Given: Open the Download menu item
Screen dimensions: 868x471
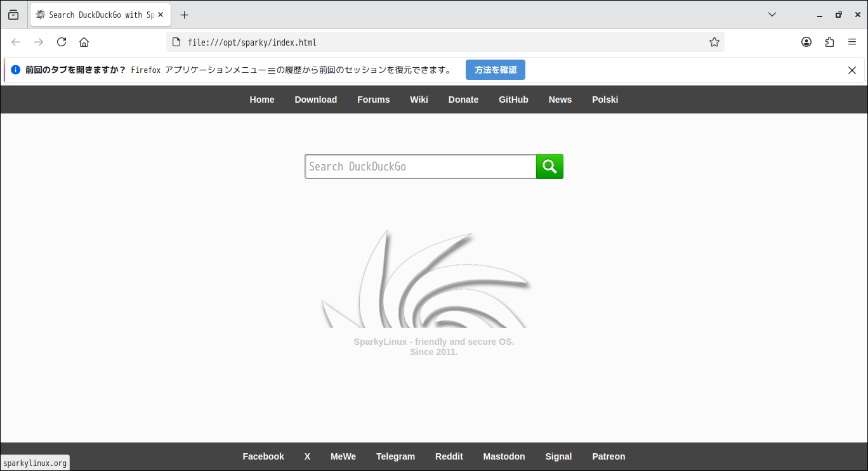Looking at the screenshot, I should tap(316, 100).
